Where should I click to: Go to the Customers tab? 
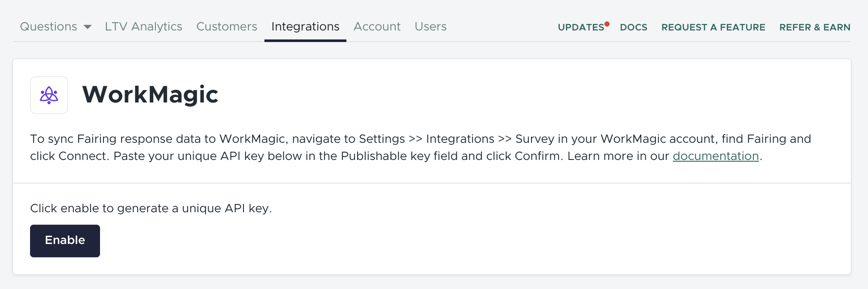click(227, 27)
